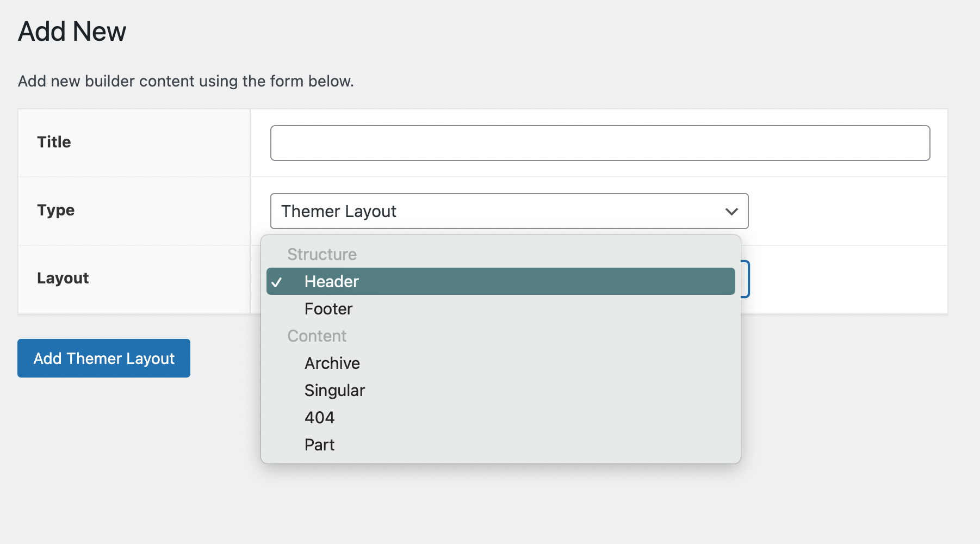Screen dimensions: 980x544
Task: Focus the Title text input field
Action: coord(600,143)
